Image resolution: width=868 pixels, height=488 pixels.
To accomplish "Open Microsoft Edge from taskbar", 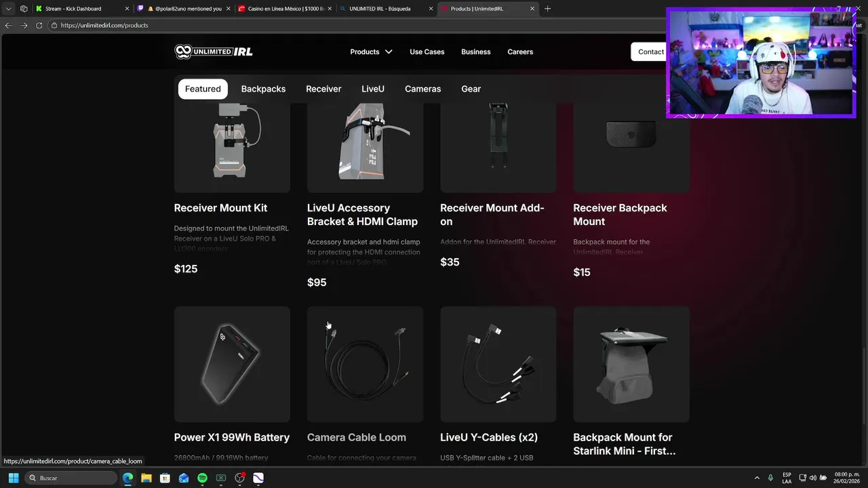I will coord(128,478).
